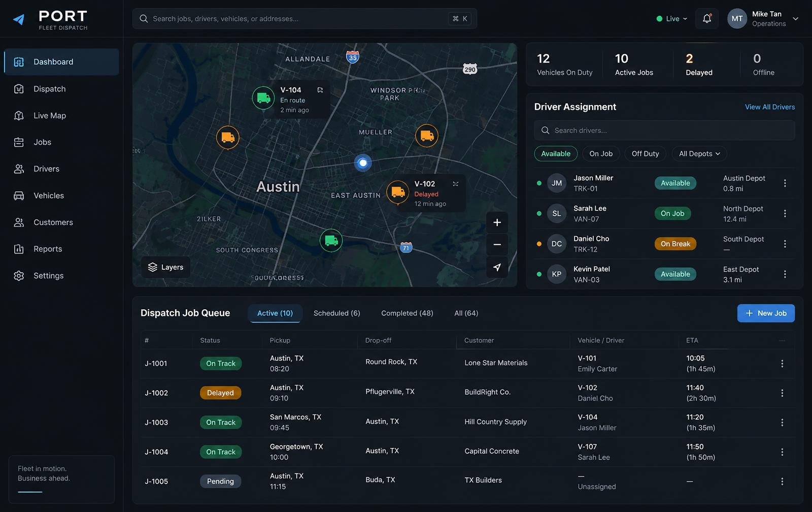
Task: Open options menu for Daniel Cho driver row
Action: pos(785,244)
